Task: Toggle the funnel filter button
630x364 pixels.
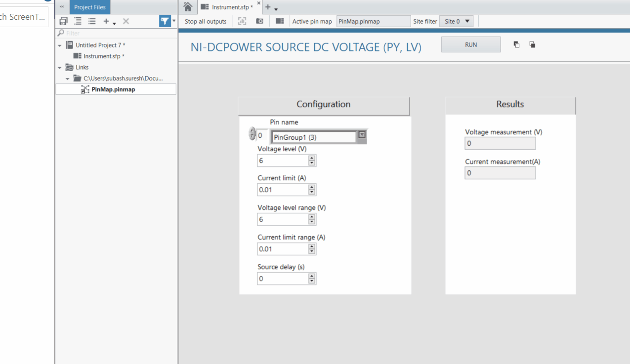Action: pos(165,21)
